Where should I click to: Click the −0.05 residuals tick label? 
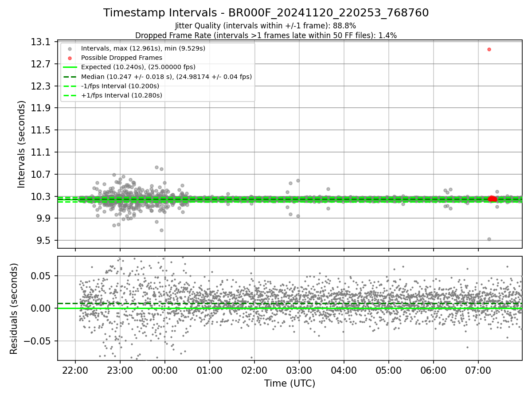coord(38,341)
